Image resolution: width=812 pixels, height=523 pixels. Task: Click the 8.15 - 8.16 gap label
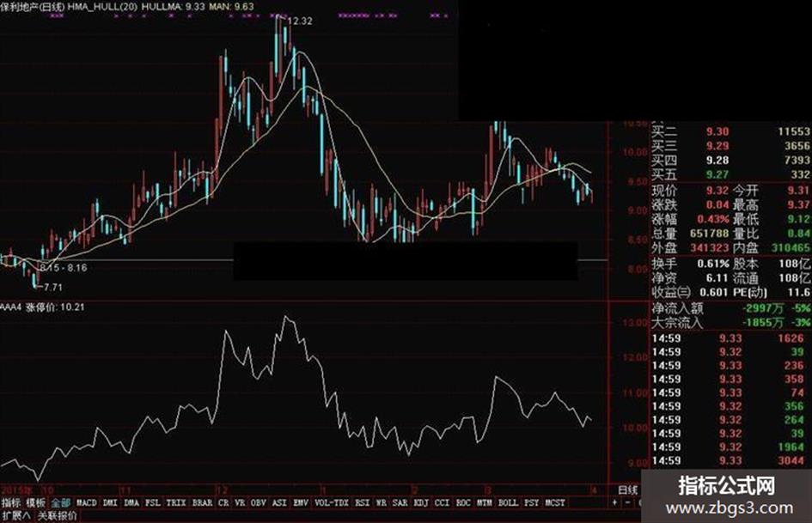pyautogui.click(x=64, y=268)
